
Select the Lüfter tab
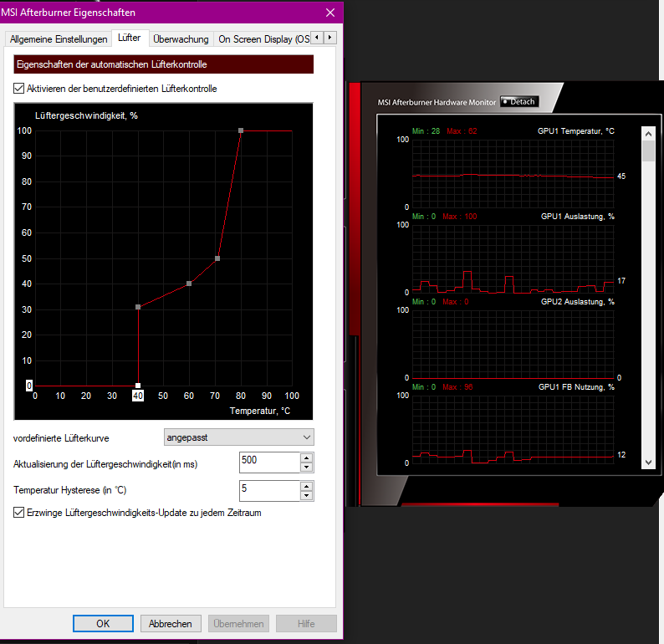click(129, 38)
